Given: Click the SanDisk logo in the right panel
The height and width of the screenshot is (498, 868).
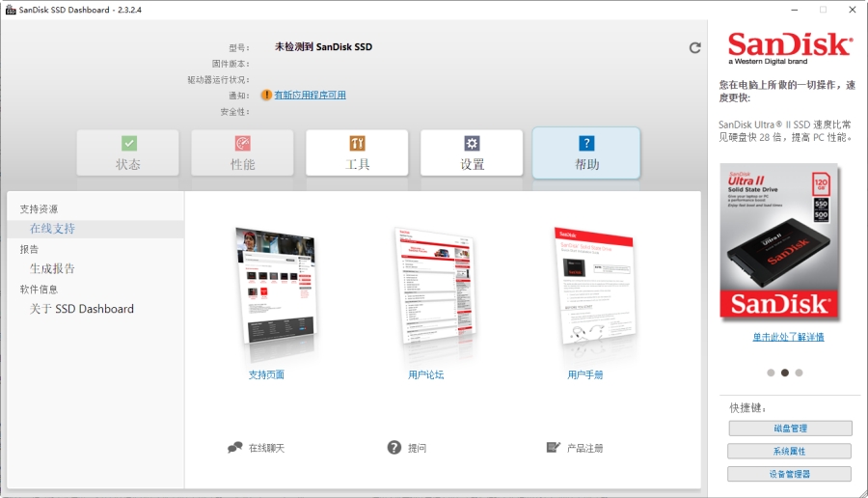Looking at the screenshot, I should pyautogui.click(x=789, y=48).
